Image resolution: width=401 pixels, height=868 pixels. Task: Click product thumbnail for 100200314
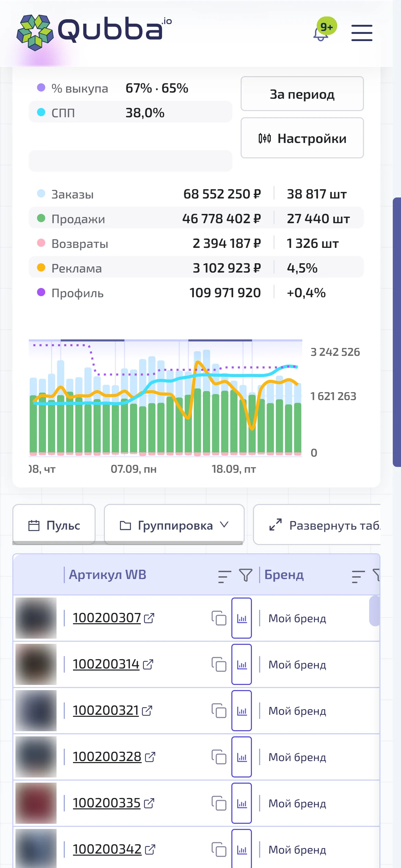36,664
